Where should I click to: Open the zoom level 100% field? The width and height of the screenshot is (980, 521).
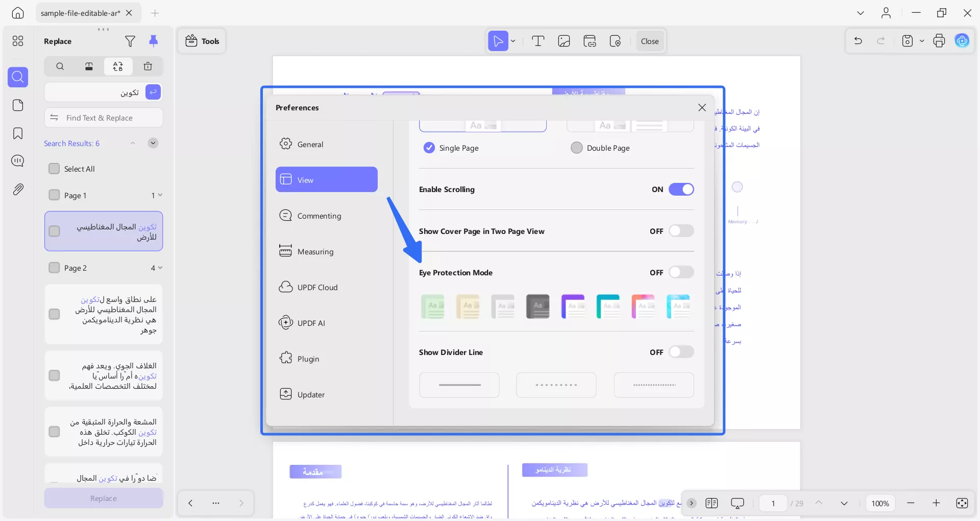coord(880,503)
